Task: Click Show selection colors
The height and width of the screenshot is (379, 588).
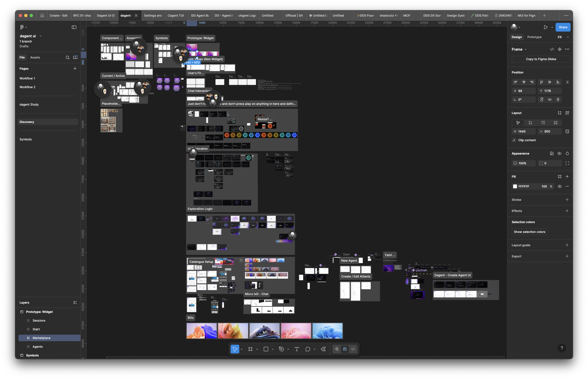Action: pyautogui.click(x=529, y=232)
